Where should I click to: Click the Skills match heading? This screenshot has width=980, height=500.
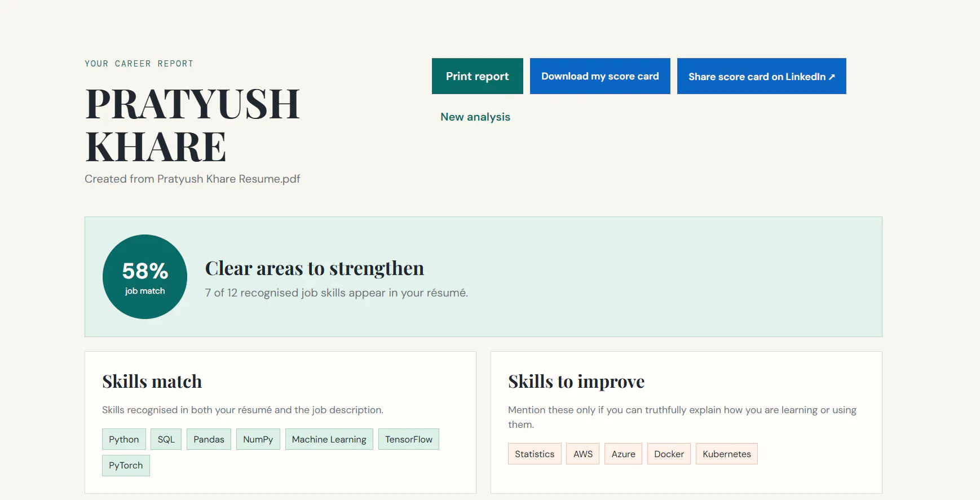click(x=152, y=382)
